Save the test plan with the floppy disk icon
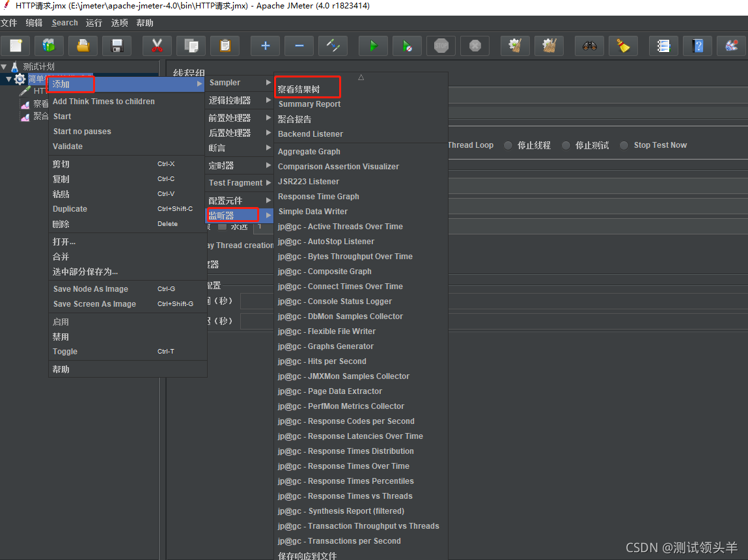Image resolution: width=748 pixels, height=560 pixels. click(117, 46)
